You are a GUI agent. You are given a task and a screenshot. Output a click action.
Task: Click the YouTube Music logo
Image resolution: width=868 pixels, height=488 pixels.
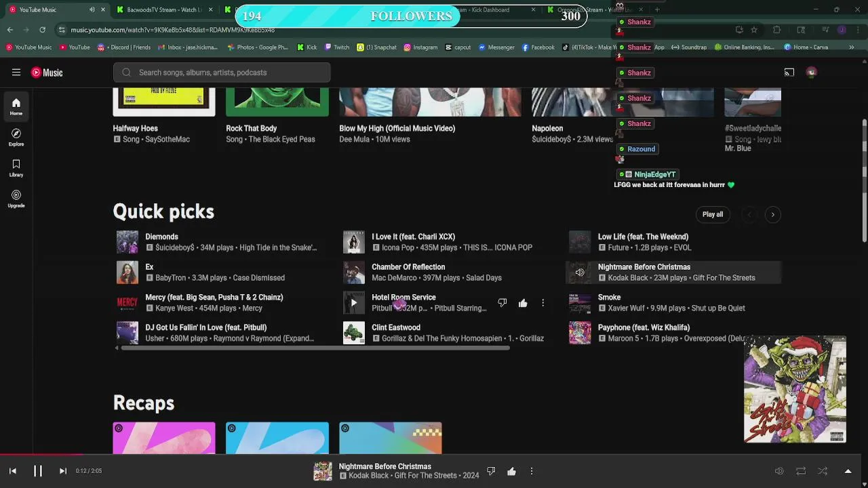click(x=47, y=73)
